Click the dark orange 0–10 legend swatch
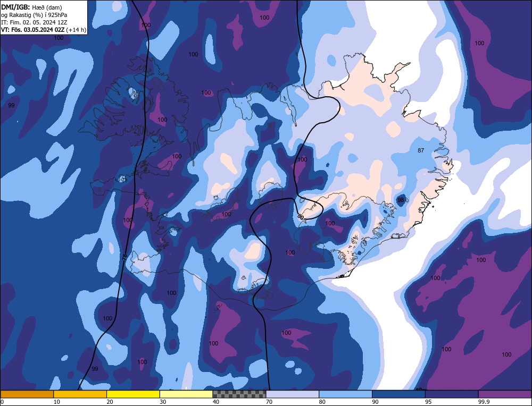 click(27, 394)
